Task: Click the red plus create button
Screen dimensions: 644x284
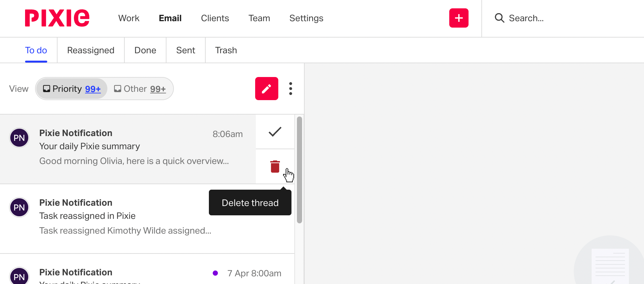Action: pos(459,18)
